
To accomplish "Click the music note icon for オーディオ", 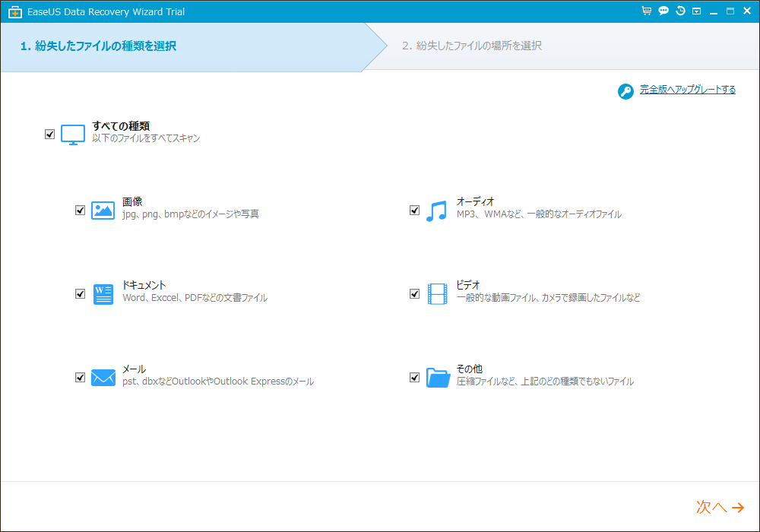I will [437, 211].
